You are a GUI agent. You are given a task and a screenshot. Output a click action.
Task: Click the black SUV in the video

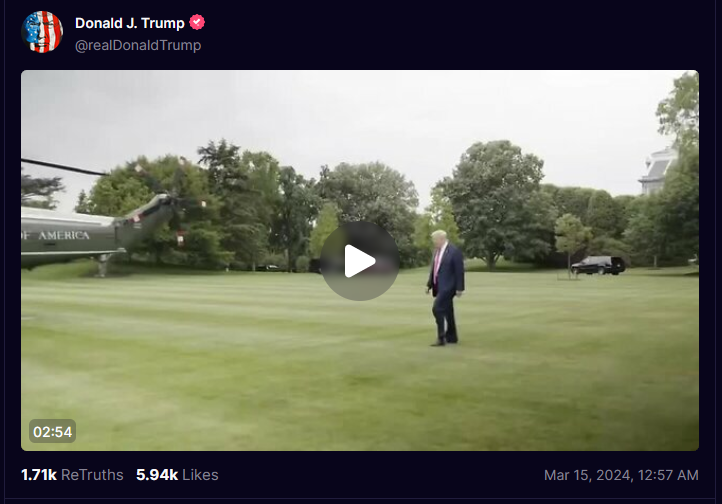598,266
